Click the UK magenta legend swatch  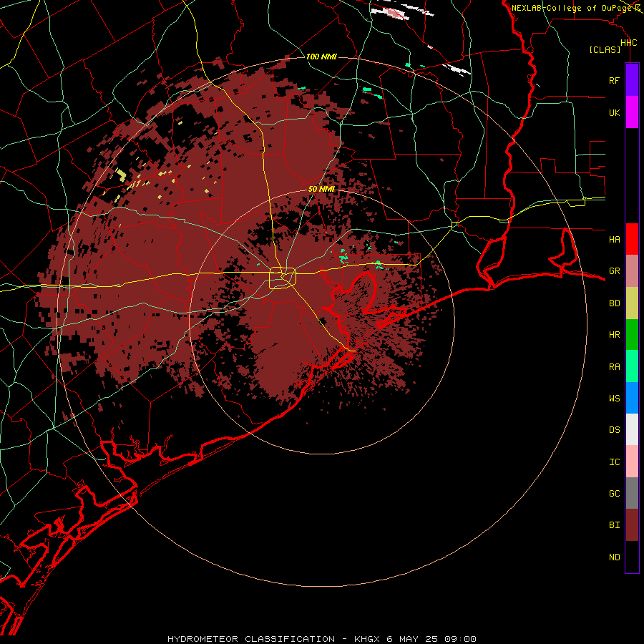(x=632, y=112)
